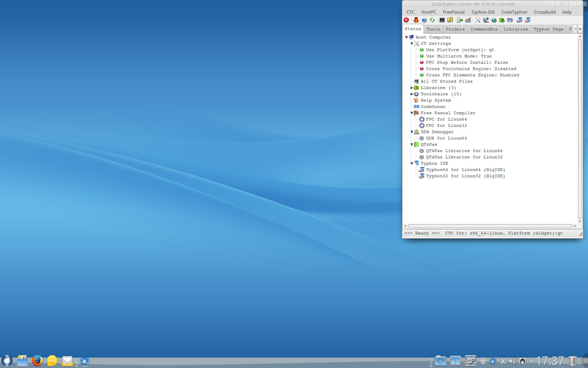
Task: Click the broom cleanup icon
Action: (468, 20)
